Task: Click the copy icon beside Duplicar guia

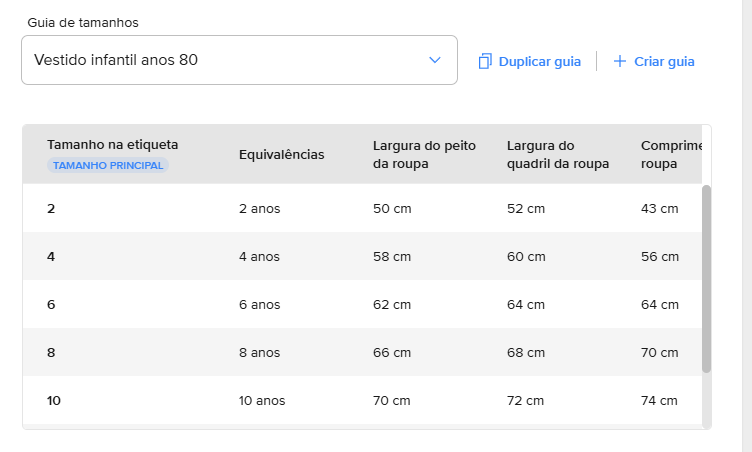Action: (x=485, y=61)
